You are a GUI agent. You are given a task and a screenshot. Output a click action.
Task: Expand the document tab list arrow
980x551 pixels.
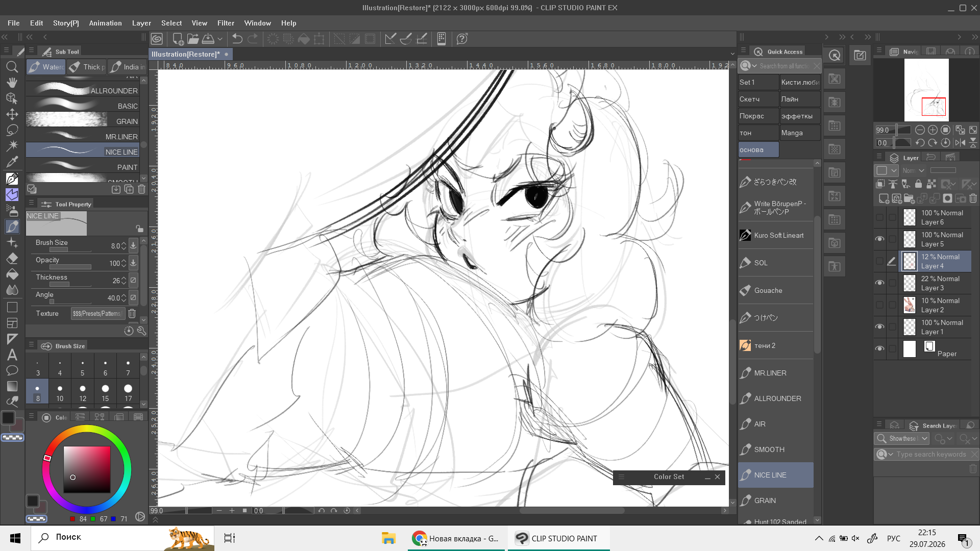click(732, 54)
